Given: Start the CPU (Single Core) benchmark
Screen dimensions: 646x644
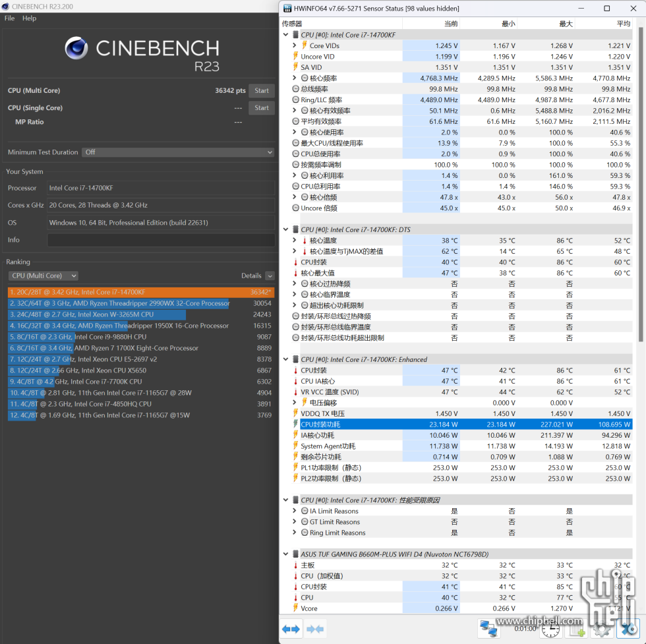Looking at the screenshot, I should (262, 108).
